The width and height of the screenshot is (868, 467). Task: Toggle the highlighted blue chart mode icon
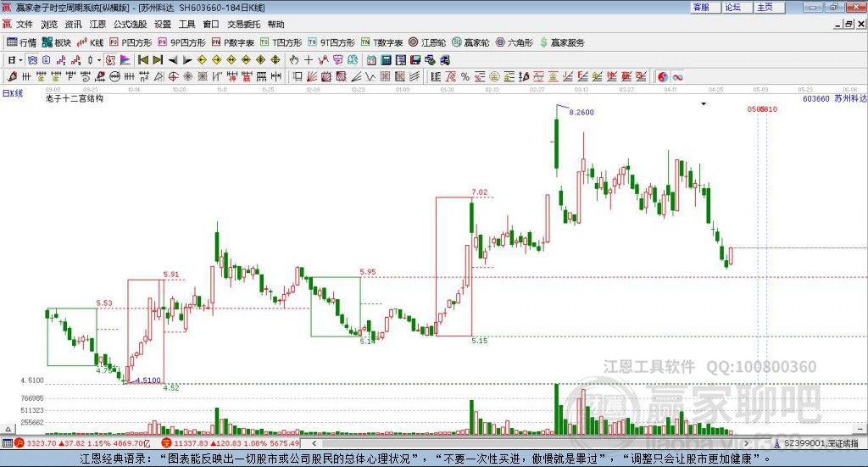33,60
